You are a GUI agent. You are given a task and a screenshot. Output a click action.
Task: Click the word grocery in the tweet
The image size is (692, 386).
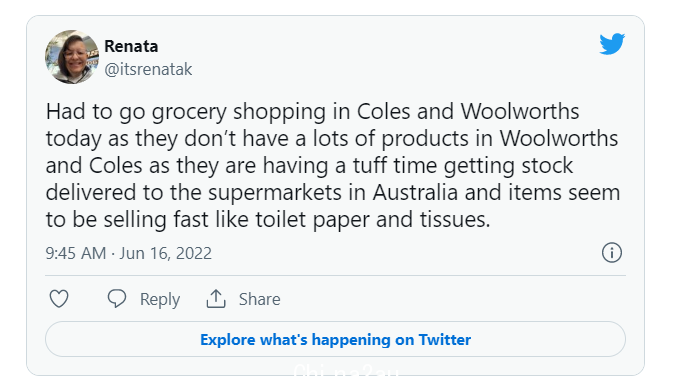[189, 112]
